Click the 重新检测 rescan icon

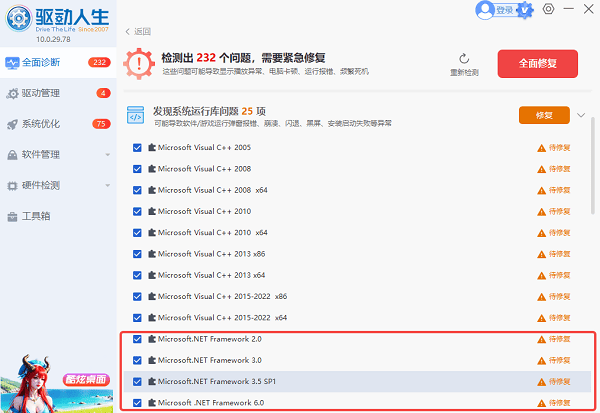pos(464,59)
